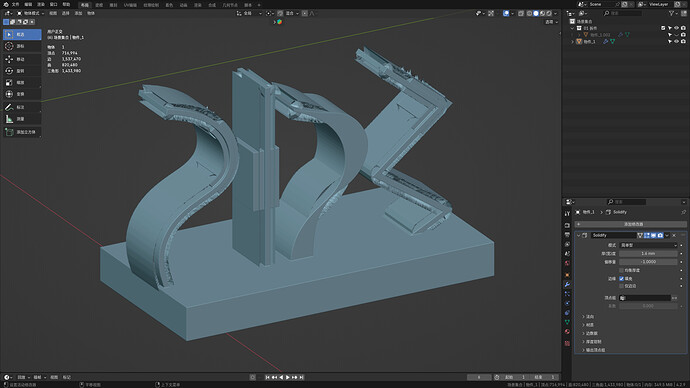Screen dimensions: 690x388
Task: Play the animation in timeline
Action: click(288, 377)
